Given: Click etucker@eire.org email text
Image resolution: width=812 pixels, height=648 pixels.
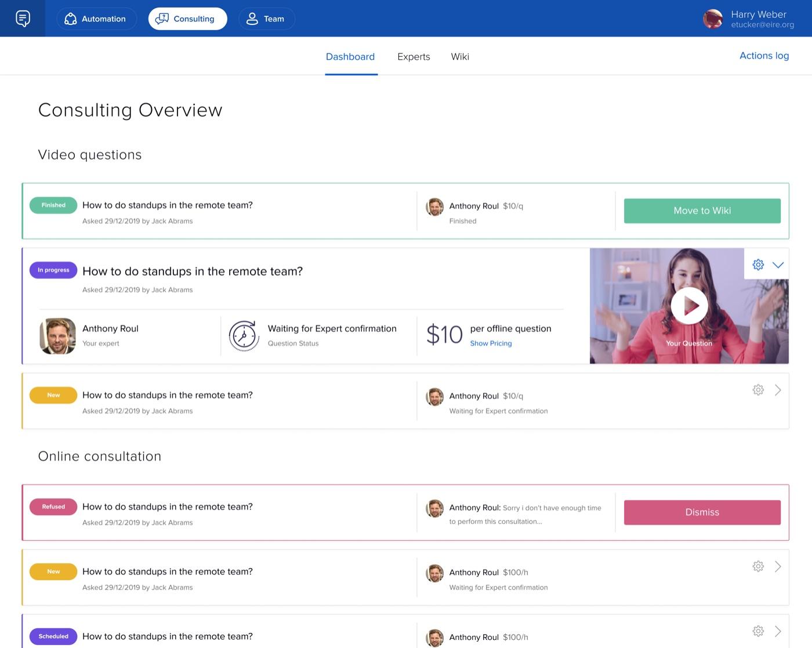Looking at the screenshot, I should pyautogui.click(x=762, y=25).
